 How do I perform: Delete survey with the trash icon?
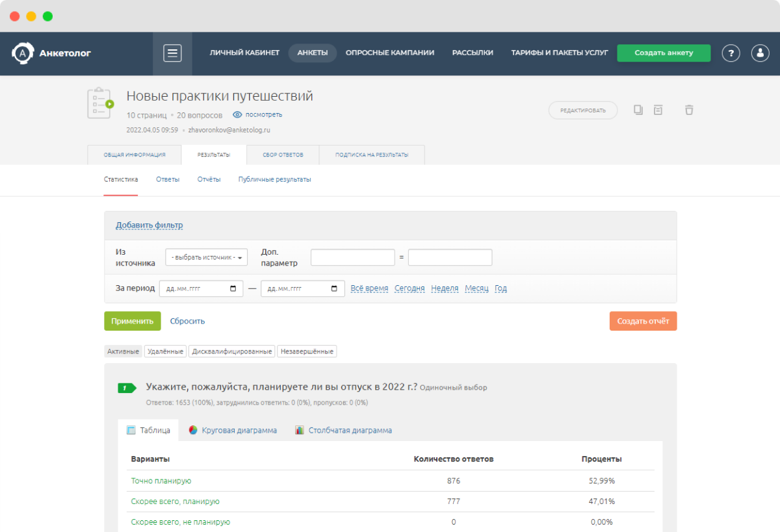(689, 110)
